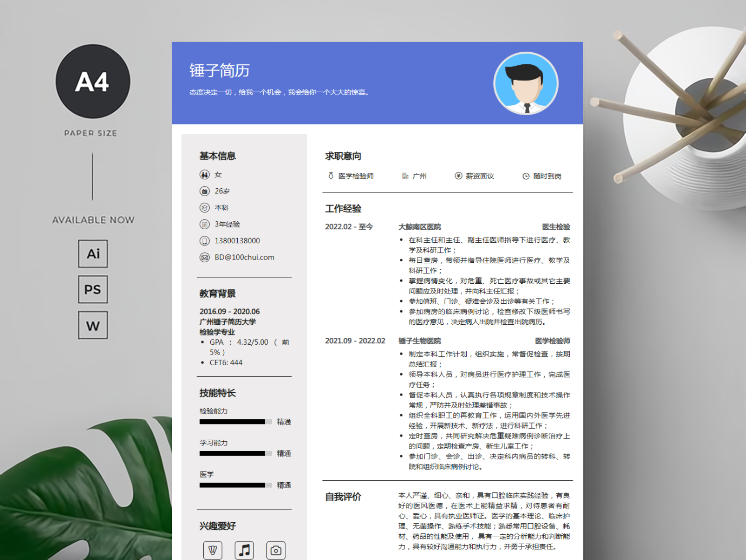Screen dimensions: 746x560
Task: Click the music note hobby icon
Action: (x=244, y=550)
